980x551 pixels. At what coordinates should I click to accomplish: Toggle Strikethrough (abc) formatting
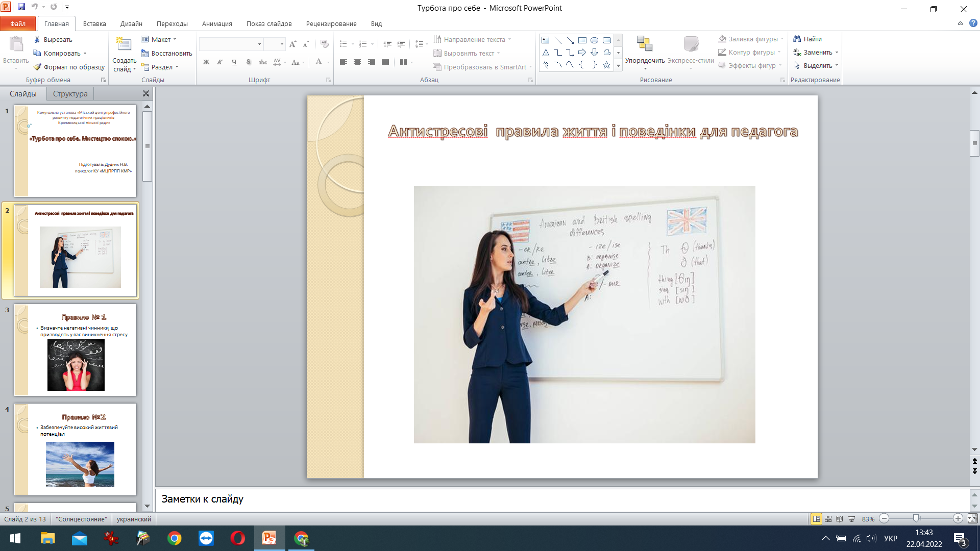[x=263, y=62]
